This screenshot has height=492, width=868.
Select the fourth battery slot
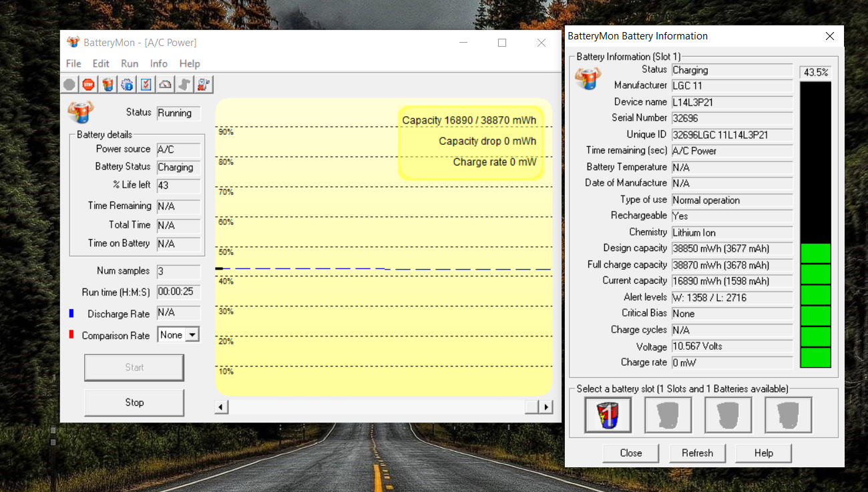[788, 415]
